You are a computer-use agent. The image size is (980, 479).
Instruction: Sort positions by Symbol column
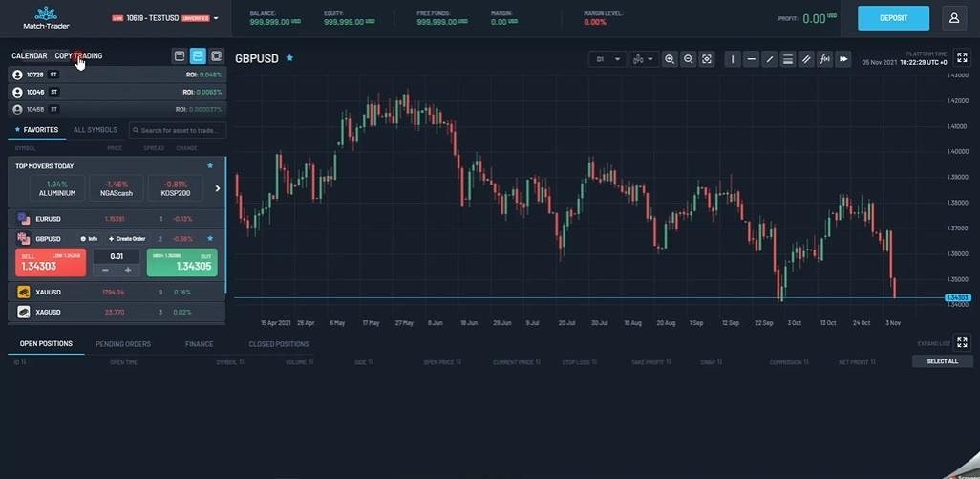tap(230, 362)
